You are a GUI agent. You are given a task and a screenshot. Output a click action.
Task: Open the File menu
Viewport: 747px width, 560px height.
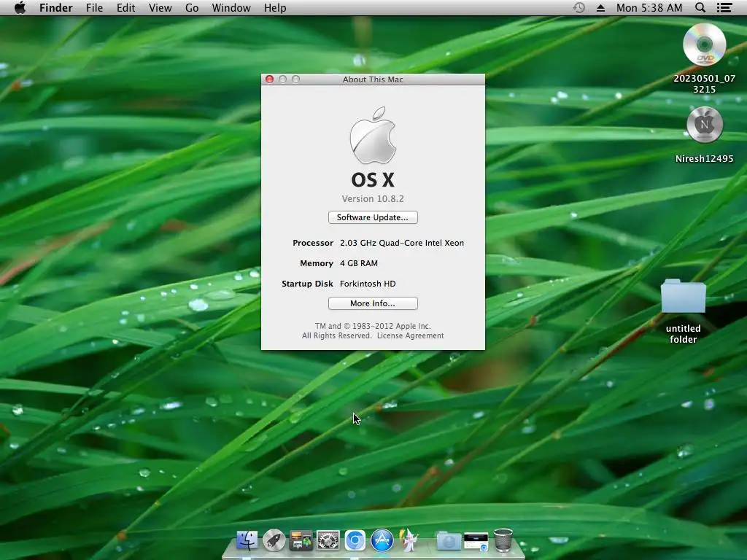[x=94, y=7]
